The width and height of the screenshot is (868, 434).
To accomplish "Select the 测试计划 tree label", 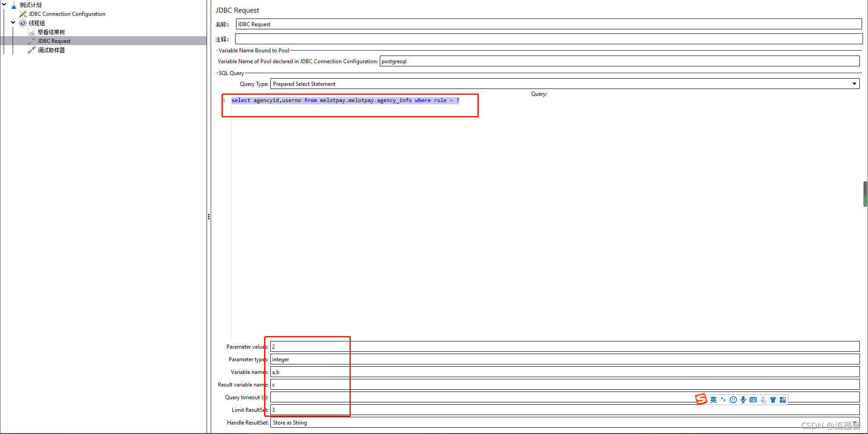I will click(x=31, y=5).
